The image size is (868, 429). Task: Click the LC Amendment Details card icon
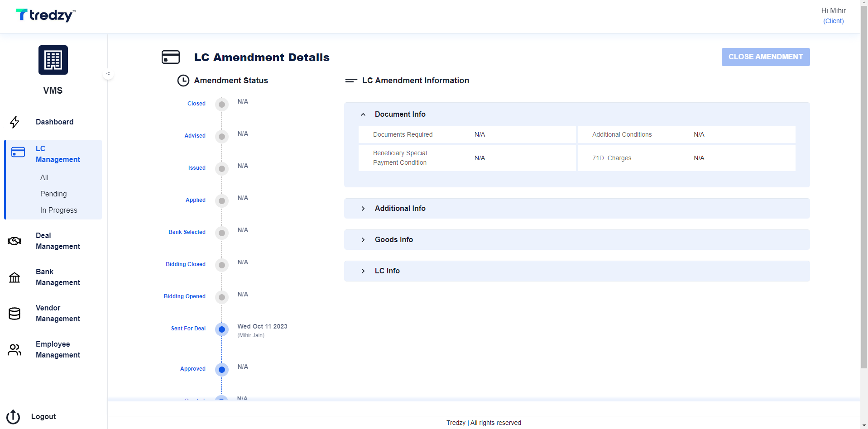171,57
